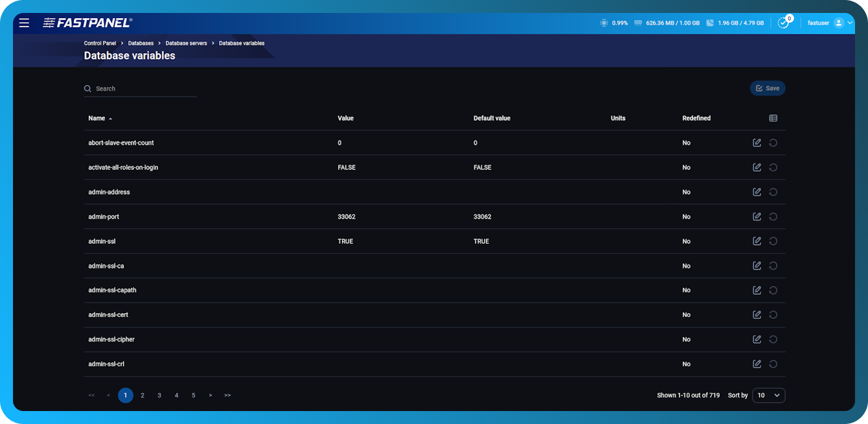Open the table column settings icon
868x424 pixels.
coord(774,118)
